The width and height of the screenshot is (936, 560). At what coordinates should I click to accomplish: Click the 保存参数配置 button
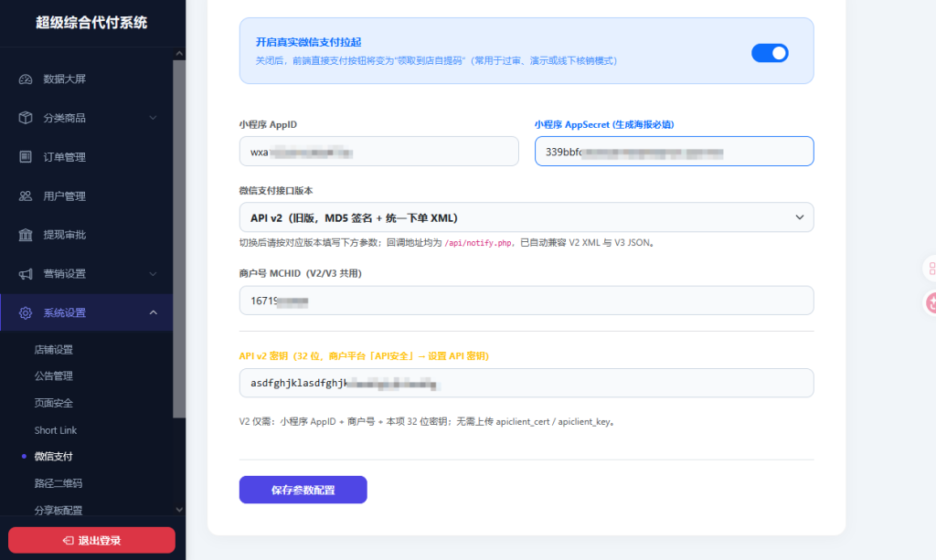click(303, 490)
